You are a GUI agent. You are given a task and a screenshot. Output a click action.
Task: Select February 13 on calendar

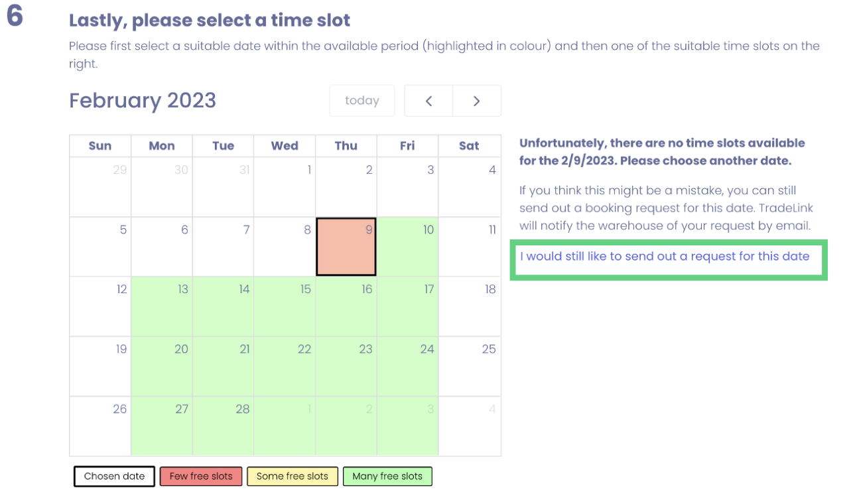tap(162, 306)
